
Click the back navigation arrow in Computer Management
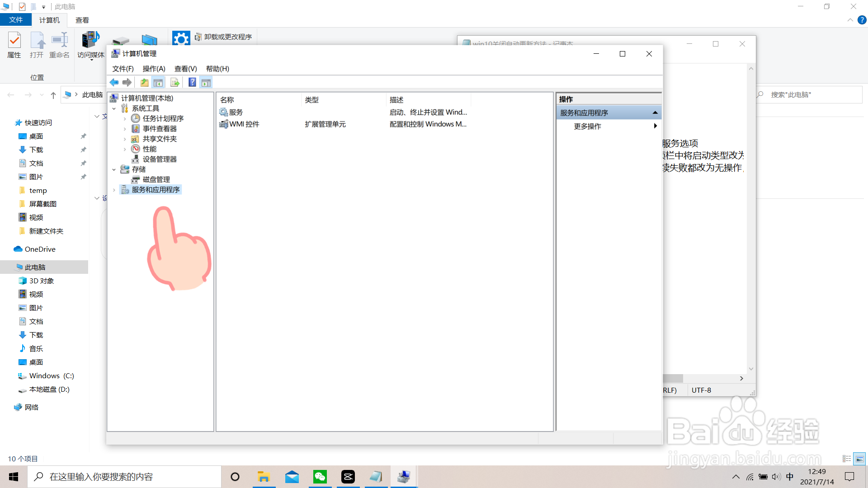coord(114,82)
